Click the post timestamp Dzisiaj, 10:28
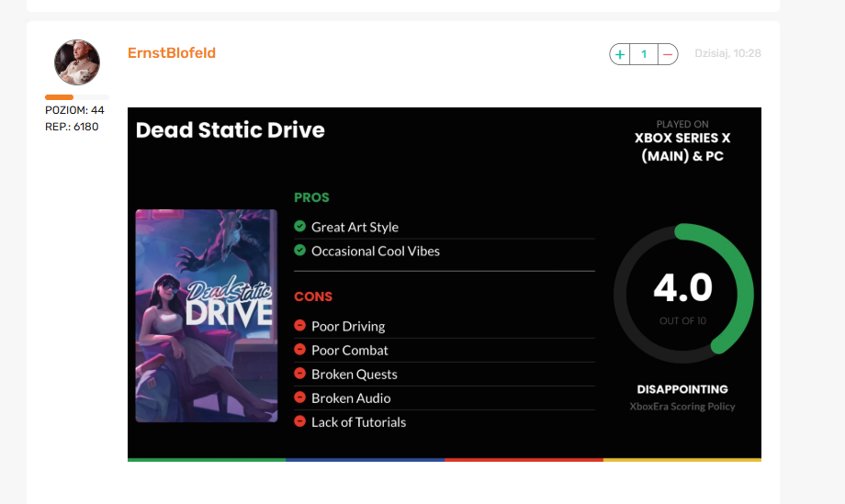This screenshot has width=845, height=504. click(727, 53)
